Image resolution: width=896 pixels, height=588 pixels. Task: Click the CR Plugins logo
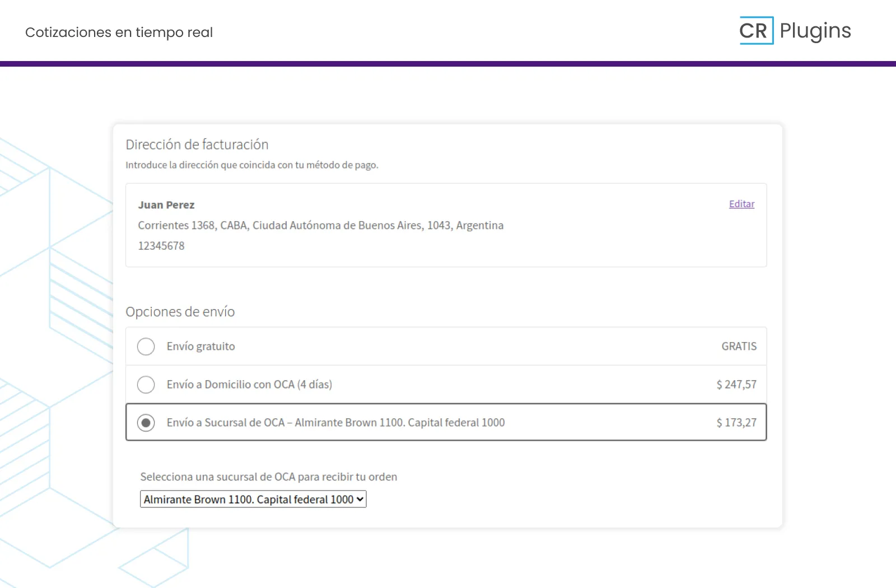click(795, 31)
